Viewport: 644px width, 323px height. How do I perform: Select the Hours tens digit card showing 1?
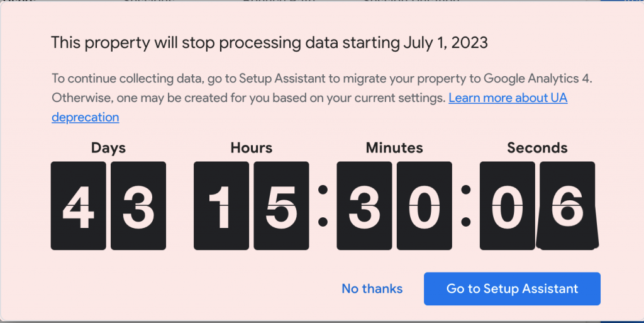pos(221,206)
